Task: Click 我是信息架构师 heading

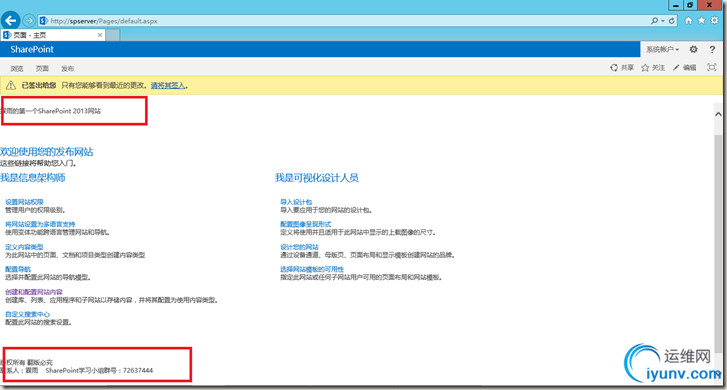Action: (x=32, y=178)
